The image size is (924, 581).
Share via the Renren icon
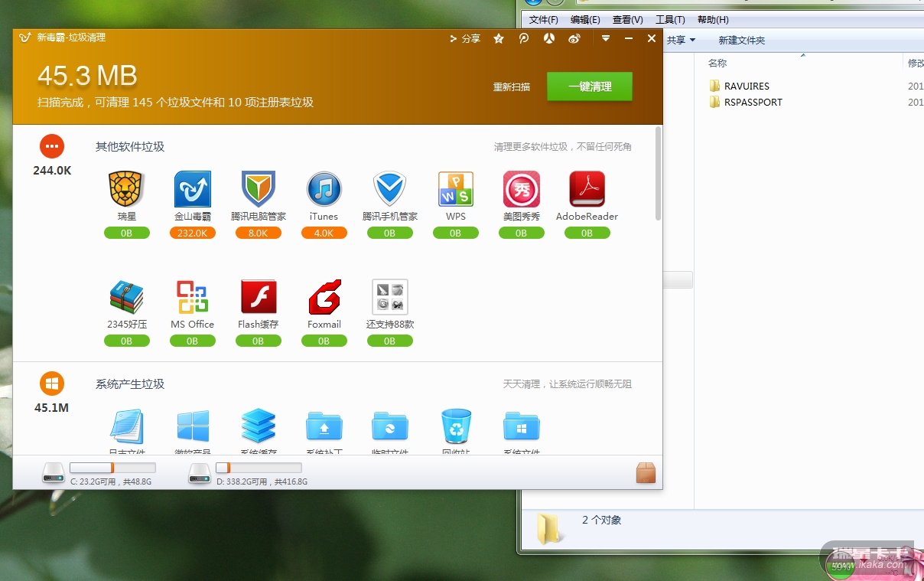tap(549, 38)
